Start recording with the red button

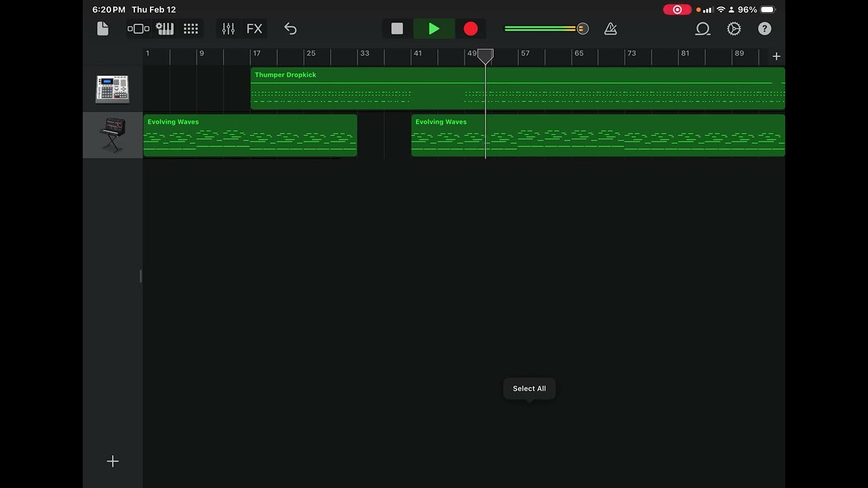point(471,28)
